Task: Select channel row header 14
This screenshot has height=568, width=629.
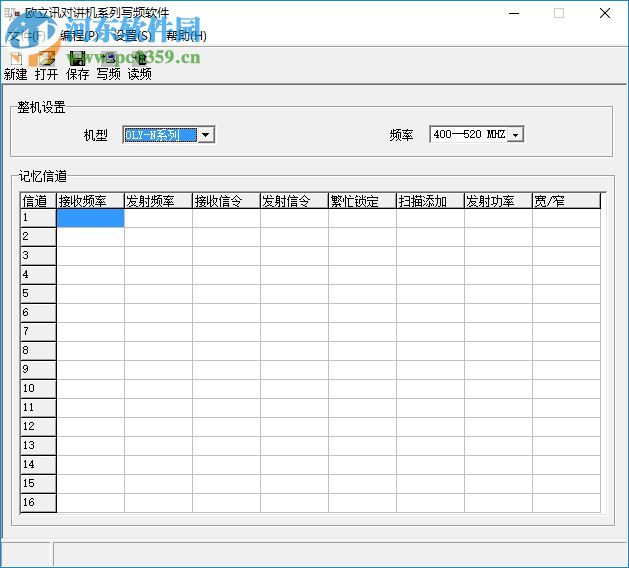Action: coord(39,465)
